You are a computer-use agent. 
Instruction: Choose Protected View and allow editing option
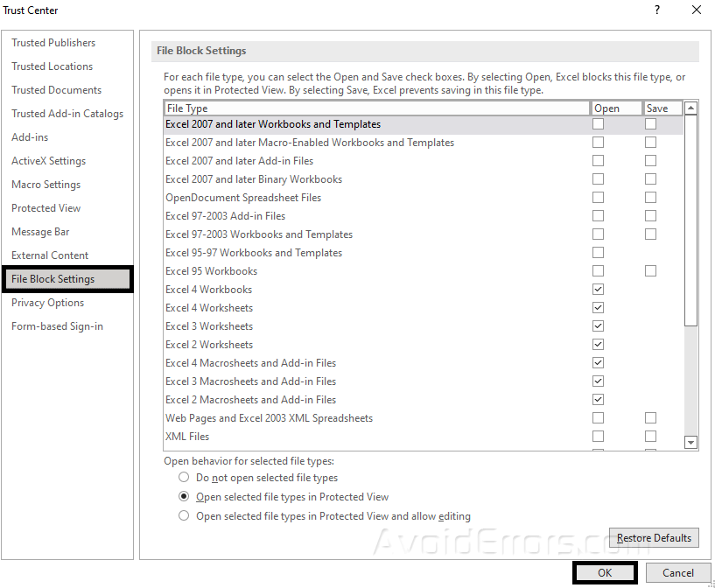(x=184, y=516)
